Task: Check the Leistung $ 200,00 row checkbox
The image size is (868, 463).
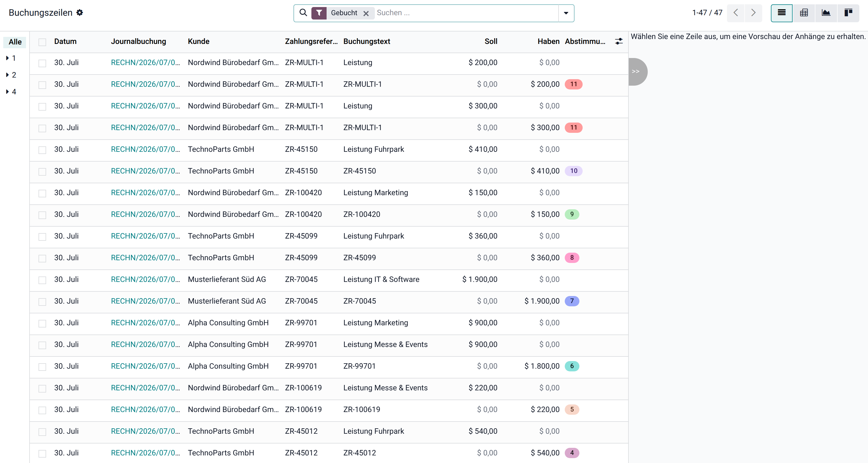Action: point(42,63)
